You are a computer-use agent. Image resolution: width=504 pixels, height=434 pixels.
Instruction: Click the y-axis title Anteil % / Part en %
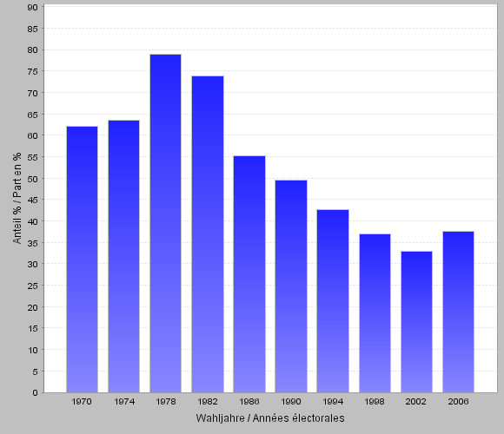point(17,198)
